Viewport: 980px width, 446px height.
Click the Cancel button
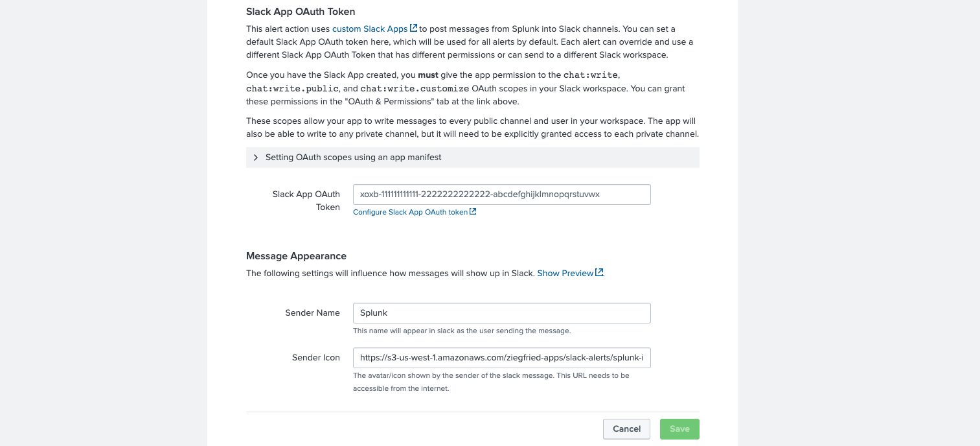pyautogui.click(x=626, y=428)
